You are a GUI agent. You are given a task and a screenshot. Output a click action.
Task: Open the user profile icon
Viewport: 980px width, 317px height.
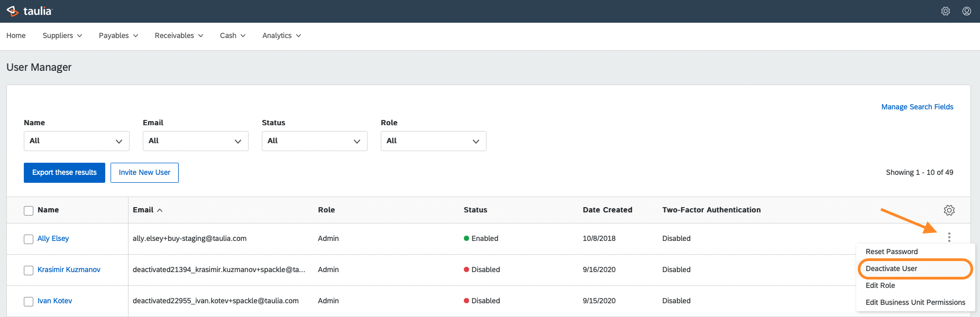pos(967,11)
